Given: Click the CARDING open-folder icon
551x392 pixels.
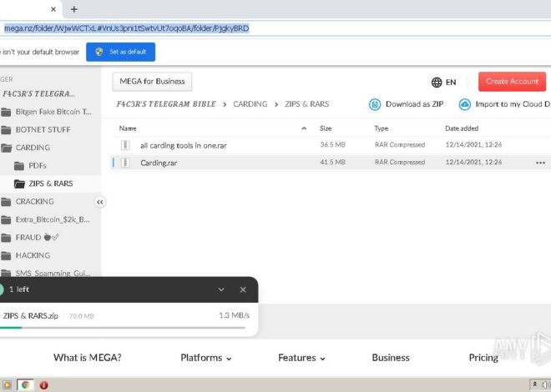Looking at the screenshot, I should pyautogui.click(x=6, y=148).
